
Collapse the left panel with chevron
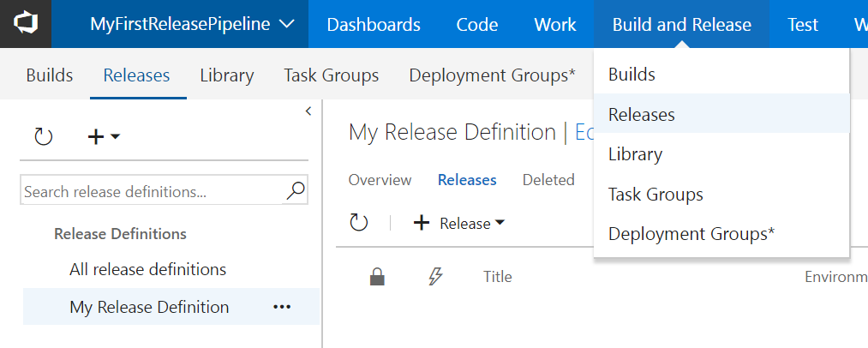[308, 111]
